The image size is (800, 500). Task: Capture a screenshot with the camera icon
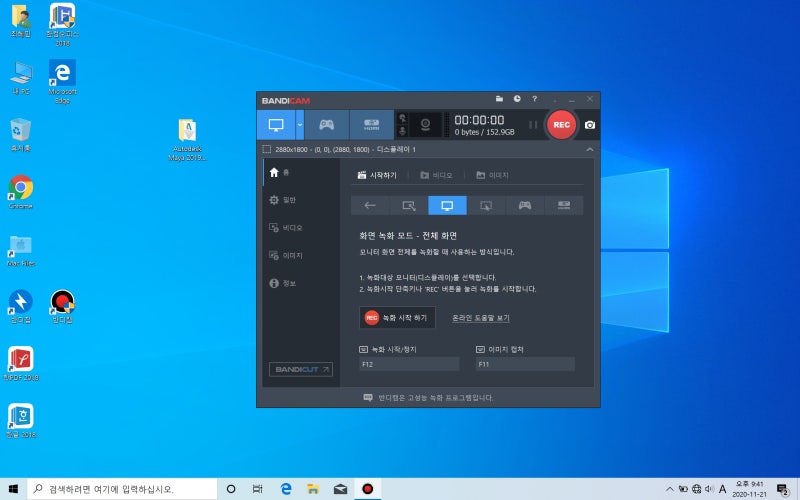point(590,125)
